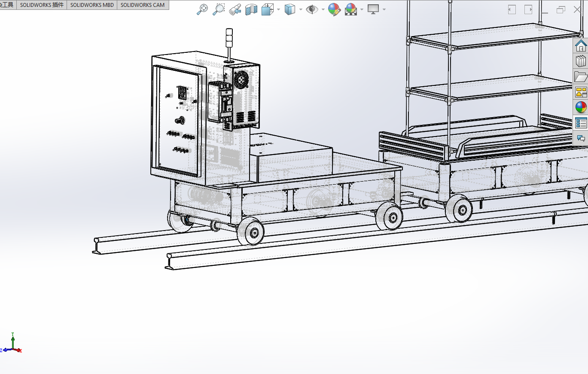Click the Zoom to Fit magnifier icon
Image resolution: width=588 pixels, height=374 pixels.
(202, 9)
